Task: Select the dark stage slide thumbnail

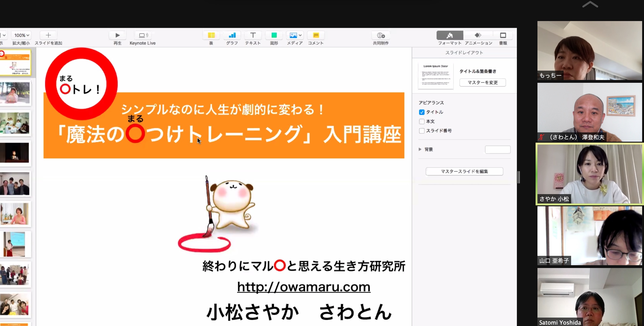Action: point(15,153)
